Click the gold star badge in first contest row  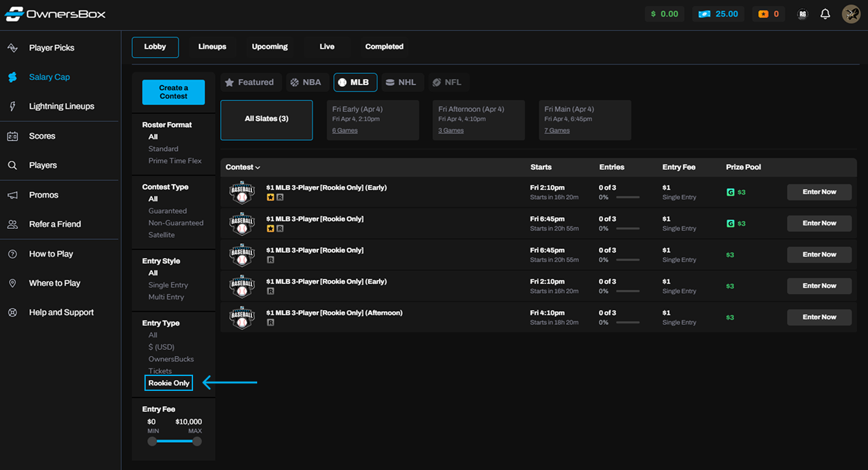coord(270,197)
